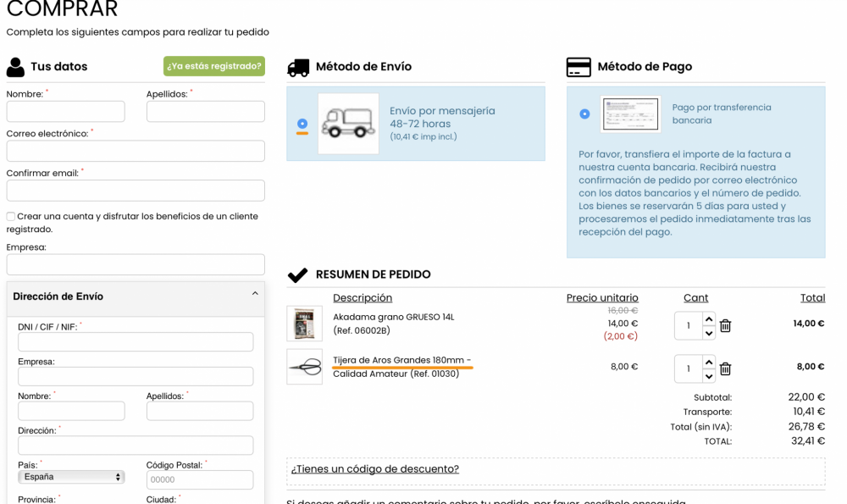Collapse the Dirección de Envío panel chevron

pyautogui.click(x=255, y=294)
